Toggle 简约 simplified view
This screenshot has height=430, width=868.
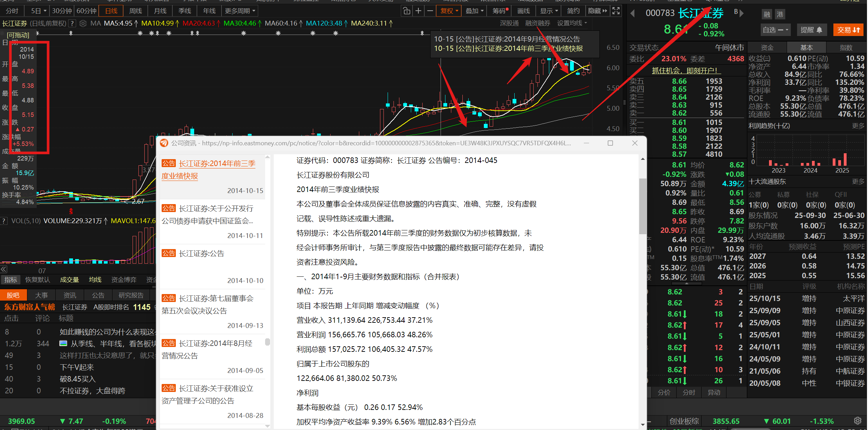573,11
